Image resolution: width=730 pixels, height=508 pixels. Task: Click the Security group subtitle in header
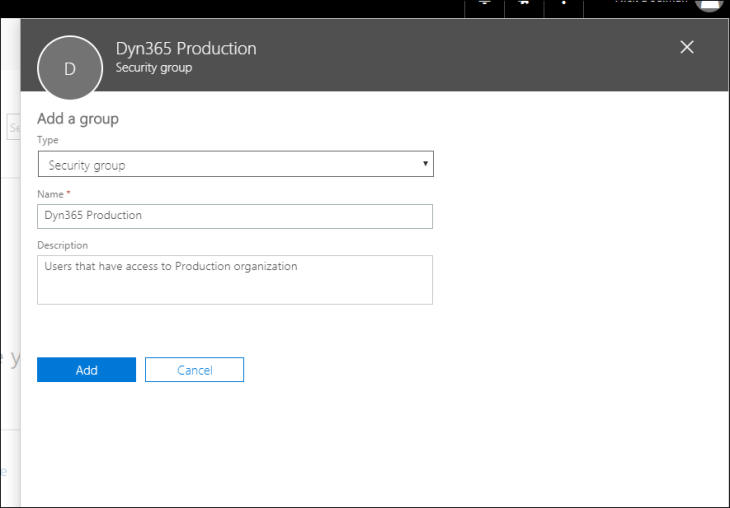(x=154, y=68)
